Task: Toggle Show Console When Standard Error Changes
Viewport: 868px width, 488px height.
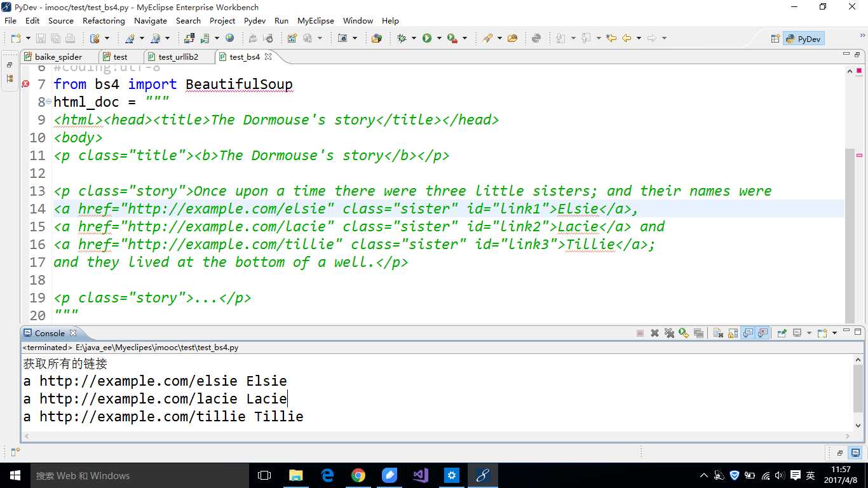Action: 763,333
